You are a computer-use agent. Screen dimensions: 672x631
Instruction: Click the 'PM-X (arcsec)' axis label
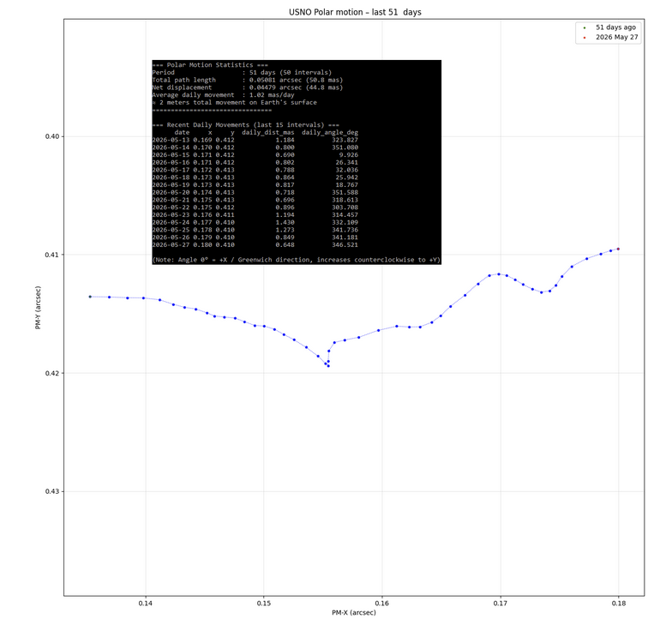pos(353,612)
